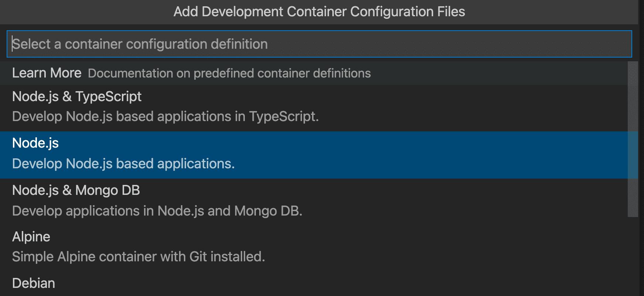Viewport: 644px width, 296px height.
Task: Pick the Node.js & Mongo DB definition
Action: (x=314, y=202)
